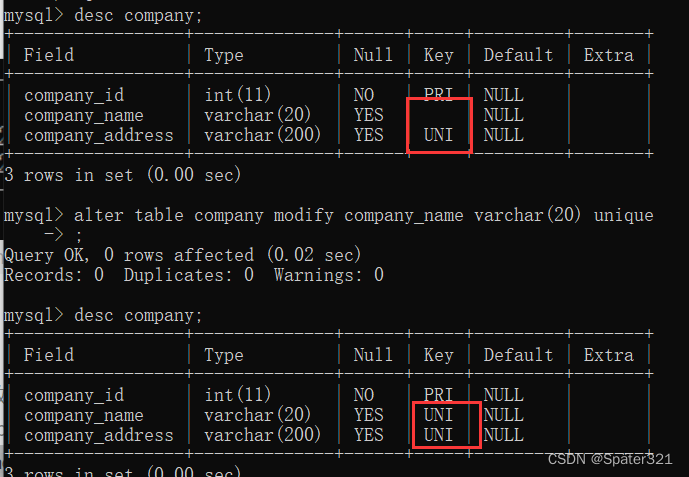
Task: Click the PRI key value in the lower table
Action: click(x=438, y=395)
